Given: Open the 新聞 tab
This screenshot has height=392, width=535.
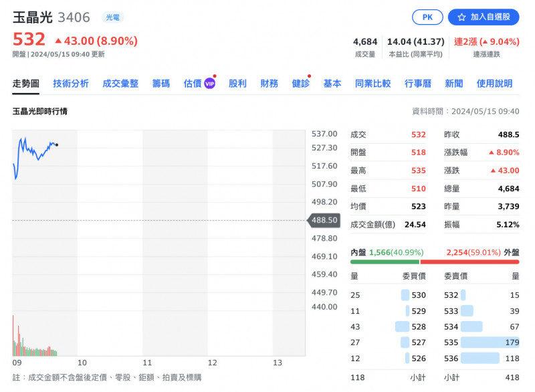Looking at the screenshot, I should click(x=454, y=84).
